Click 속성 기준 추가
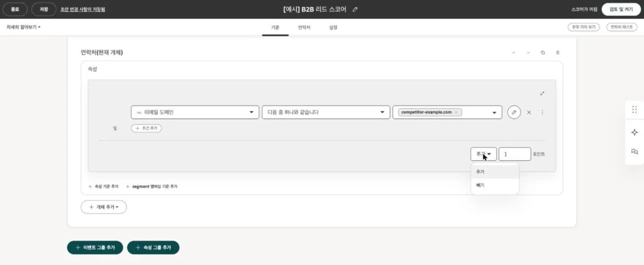The image size is (644, 265). (104, 187)
